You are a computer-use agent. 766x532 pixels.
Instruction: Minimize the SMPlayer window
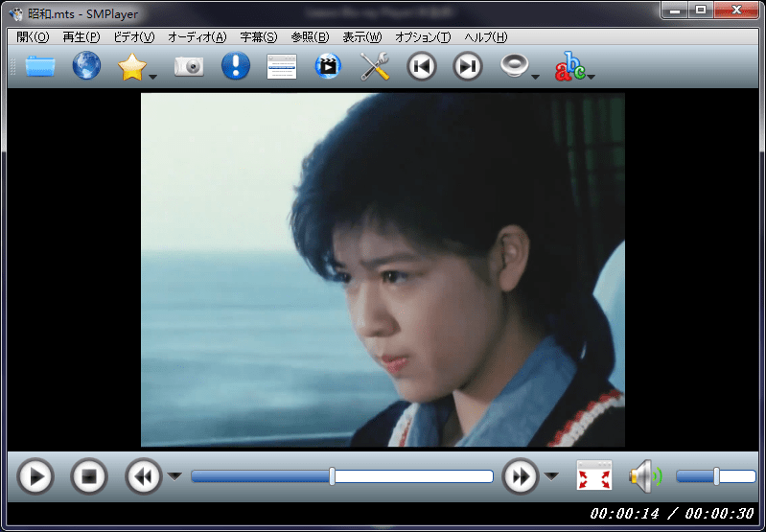coord(675,10)
